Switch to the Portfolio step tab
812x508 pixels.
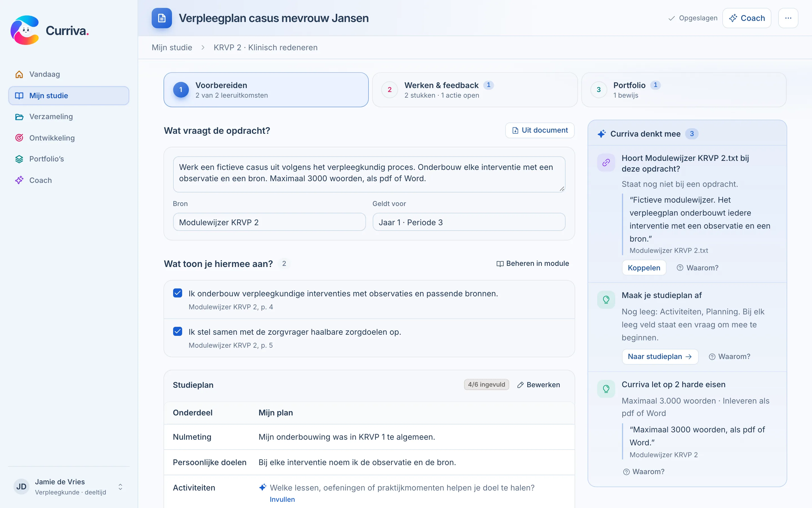pyautogui.click(x=683, y=90)
